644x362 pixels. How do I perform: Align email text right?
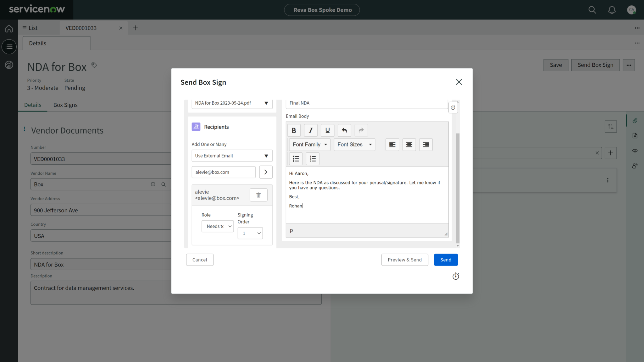pos(426,145)
